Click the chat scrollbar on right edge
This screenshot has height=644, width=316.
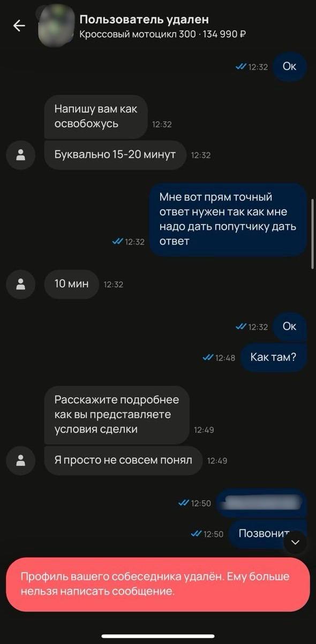tap(313, 234)
